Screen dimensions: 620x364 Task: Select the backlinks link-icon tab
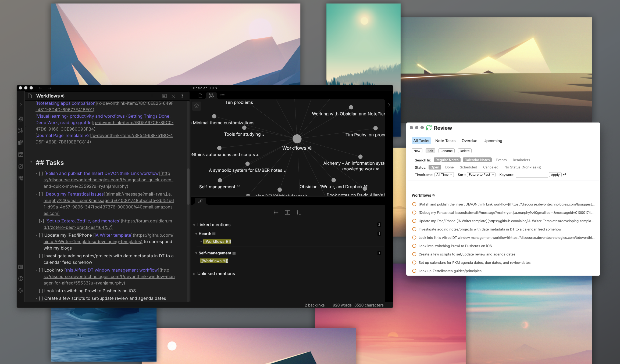click(x=200, y=201)
